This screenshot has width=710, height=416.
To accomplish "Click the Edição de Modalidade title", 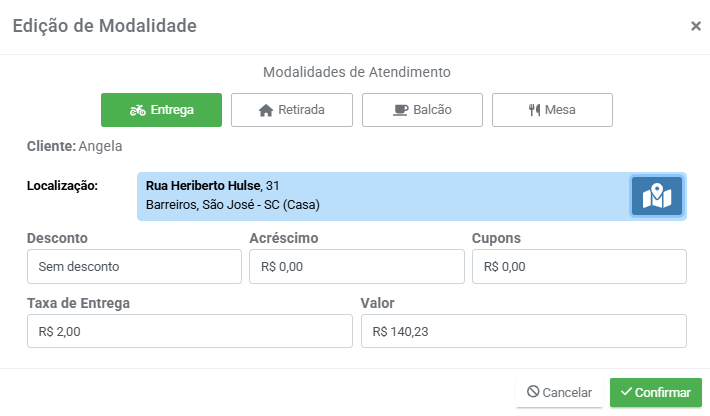I will [104, 26].
